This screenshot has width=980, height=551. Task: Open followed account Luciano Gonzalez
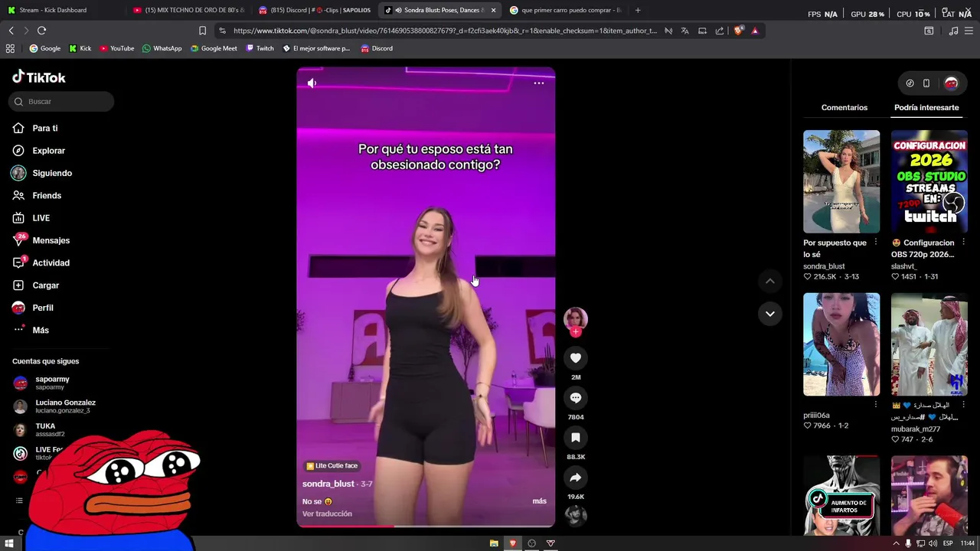tap(54, 406)
